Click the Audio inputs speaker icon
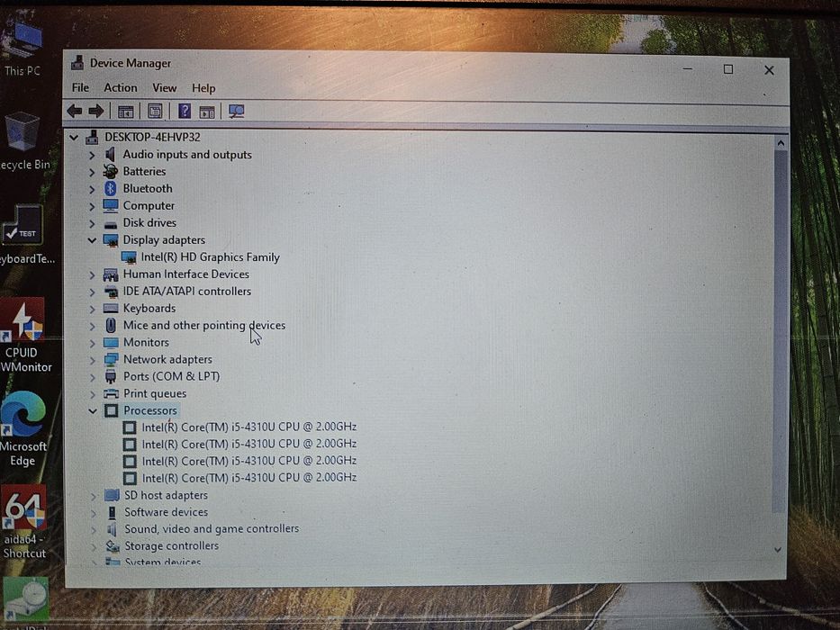This screenshot has width=840, height=630. [x=111, y=154]
